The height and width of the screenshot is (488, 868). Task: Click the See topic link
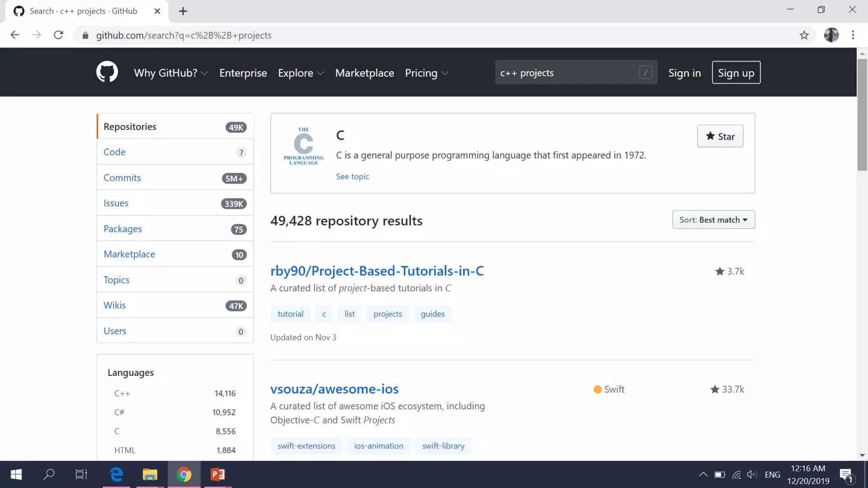(352, 177)
